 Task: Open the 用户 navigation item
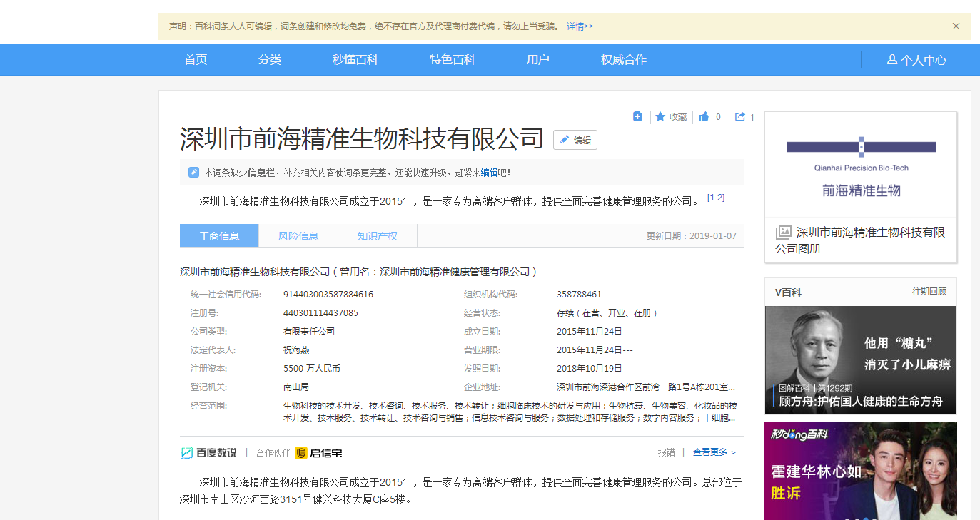(538, 60)
